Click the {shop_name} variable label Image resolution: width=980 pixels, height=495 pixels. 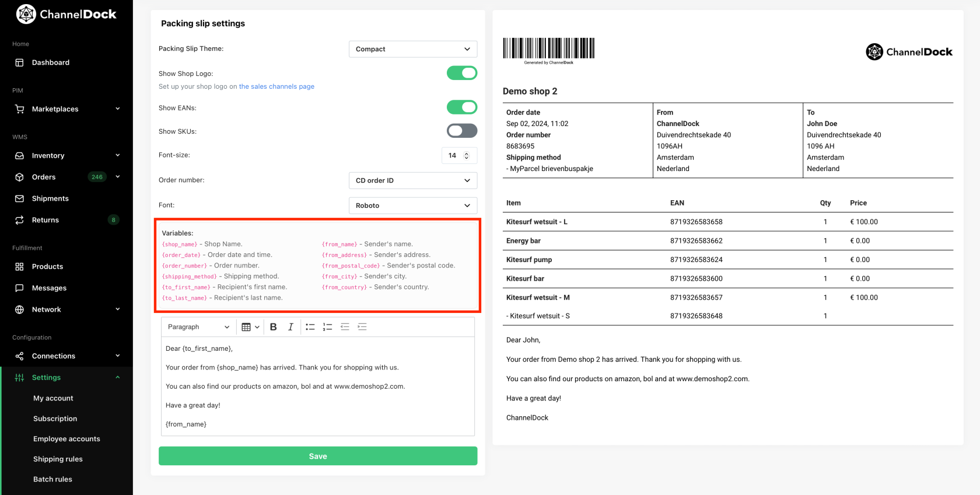[180, 244]
